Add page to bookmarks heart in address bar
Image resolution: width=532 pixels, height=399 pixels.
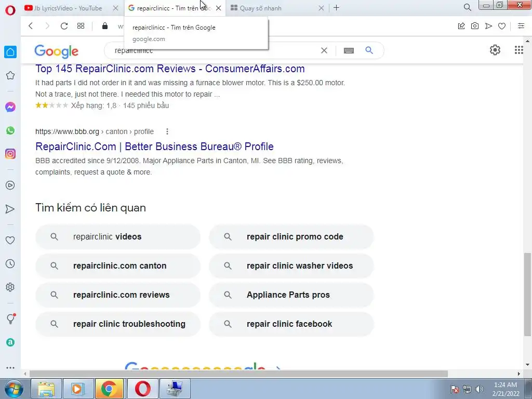tap(502, 26)
